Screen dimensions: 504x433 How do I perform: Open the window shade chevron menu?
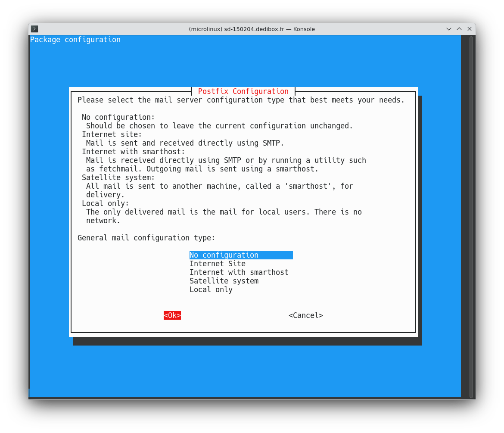448,29
